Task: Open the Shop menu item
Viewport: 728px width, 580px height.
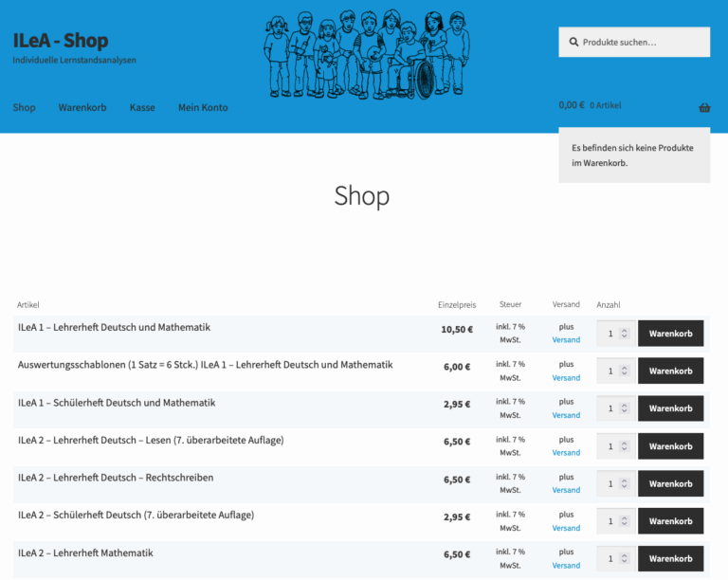Action: coord(24,108)
